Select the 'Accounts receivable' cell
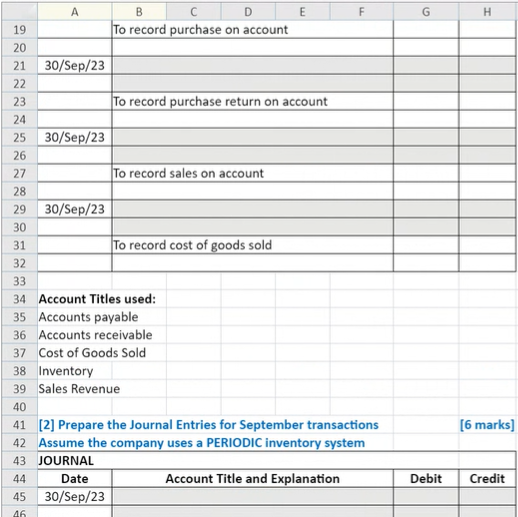 [x=95, y=335]
